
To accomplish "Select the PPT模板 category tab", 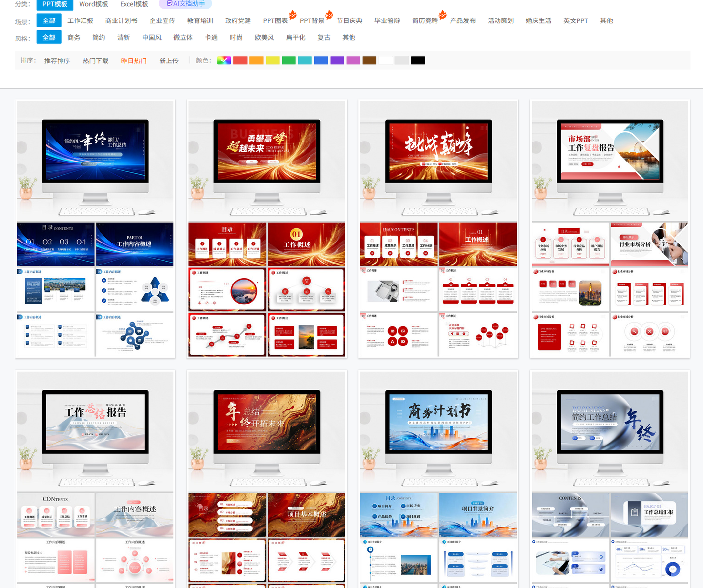I will tap(55, 4).
